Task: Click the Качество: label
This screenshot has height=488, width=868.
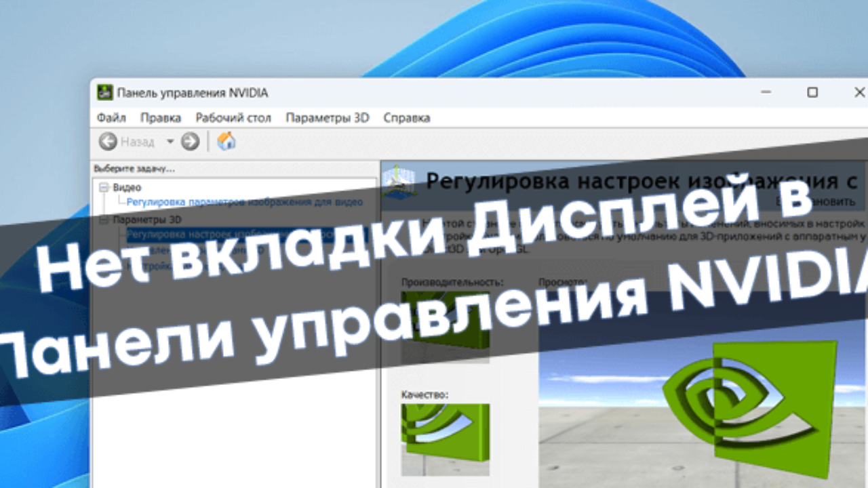Action: coord(425,394)
